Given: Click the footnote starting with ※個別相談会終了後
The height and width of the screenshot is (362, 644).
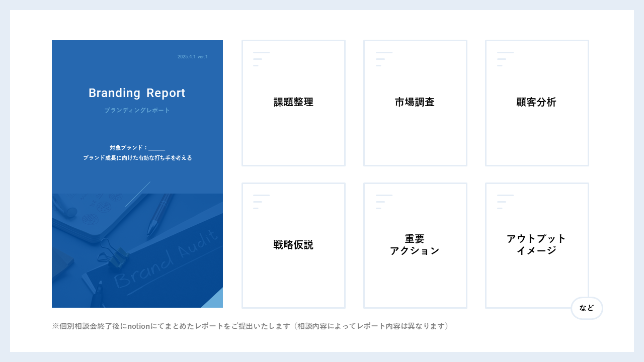Looking at the screenshot, I should 250,326.
